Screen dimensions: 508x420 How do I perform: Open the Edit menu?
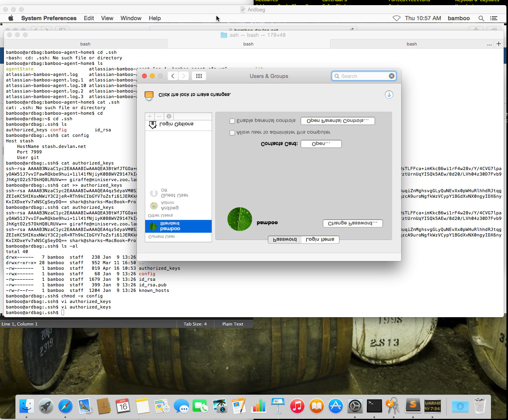(89, 18)
